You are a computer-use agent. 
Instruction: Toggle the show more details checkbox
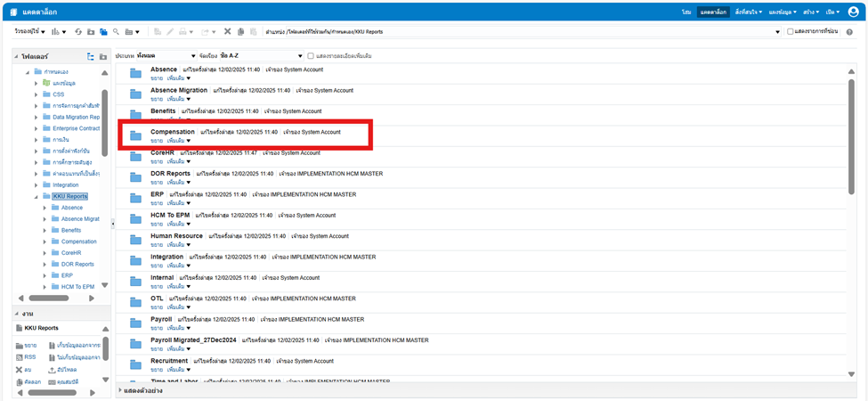point(311,55)
